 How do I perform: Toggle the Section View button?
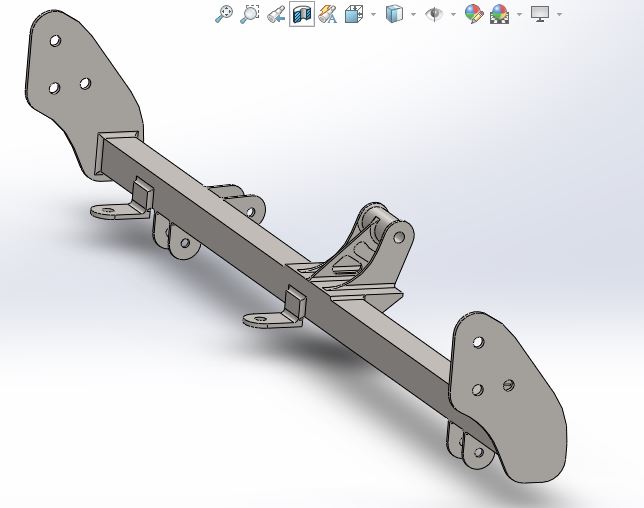pos(301,14)
